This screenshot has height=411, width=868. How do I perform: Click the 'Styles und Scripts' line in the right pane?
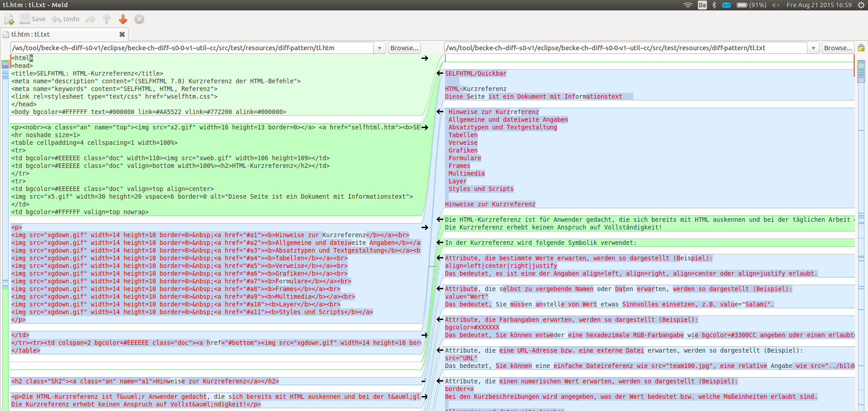pyautogui.click(x=481, y=189)
